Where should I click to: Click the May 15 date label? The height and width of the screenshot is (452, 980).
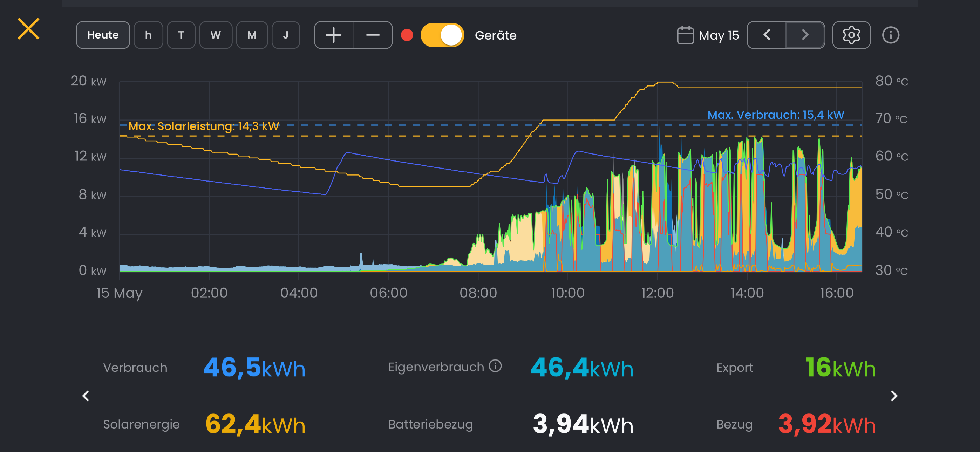(719, 35)
